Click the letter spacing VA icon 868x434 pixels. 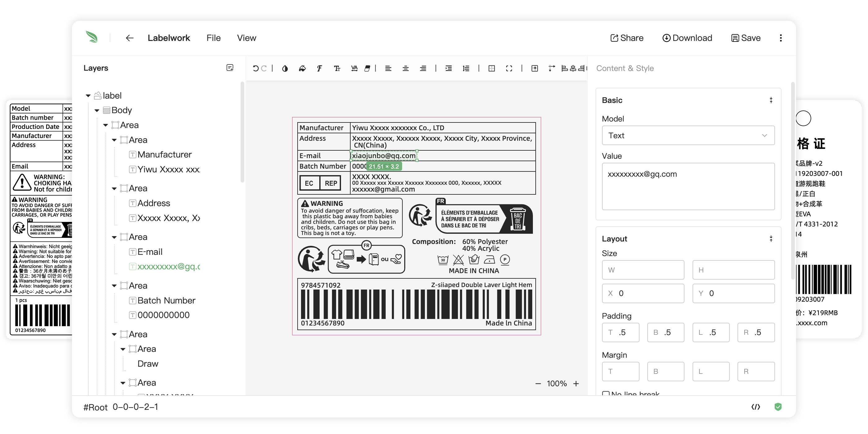pos(354,69)
